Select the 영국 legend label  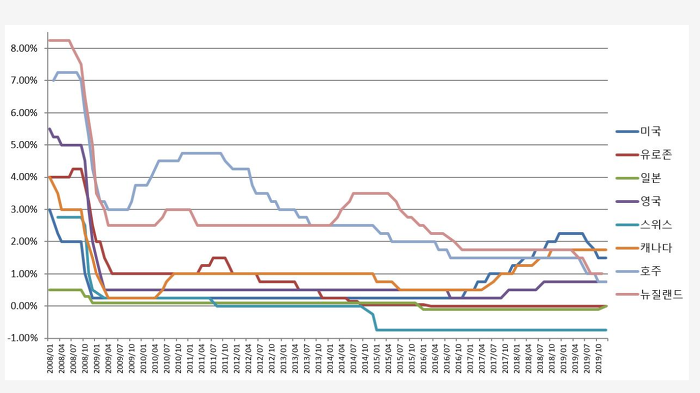pyautogui.click(x=650, y=201)
